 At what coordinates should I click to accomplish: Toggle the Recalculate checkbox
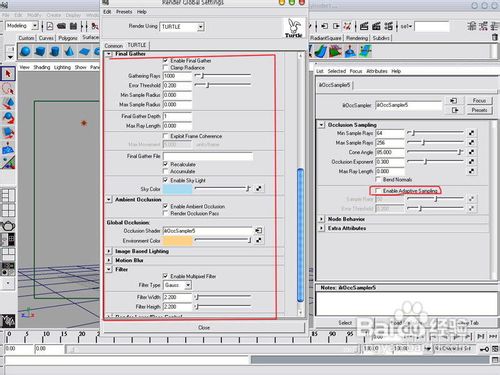pyautogui.click(x=165, y=164)
